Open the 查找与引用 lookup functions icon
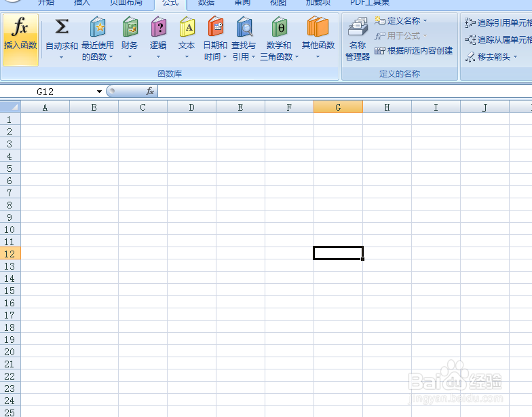This screenshot has width=532, height=417. [x=244, y=26]
